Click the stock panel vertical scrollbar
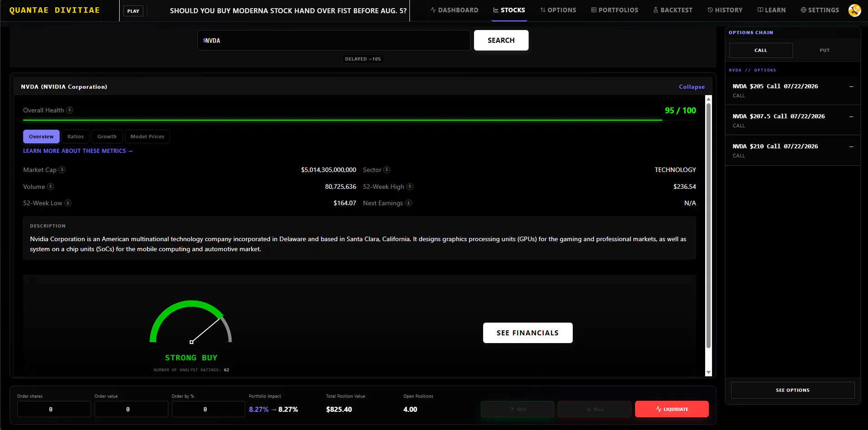This screenshot has width=868, height=430. (708, 225)
